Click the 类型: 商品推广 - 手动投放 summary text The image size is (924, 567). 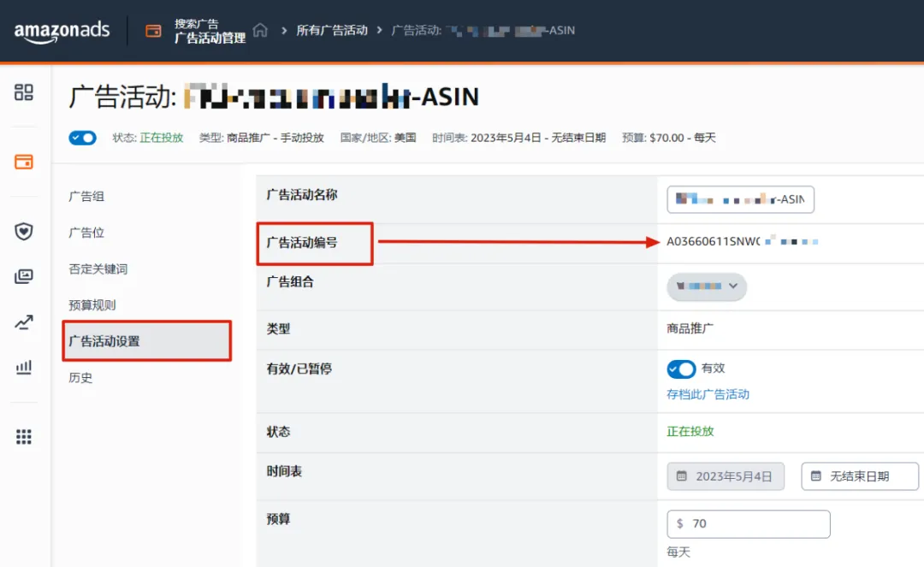pos(262,138)
